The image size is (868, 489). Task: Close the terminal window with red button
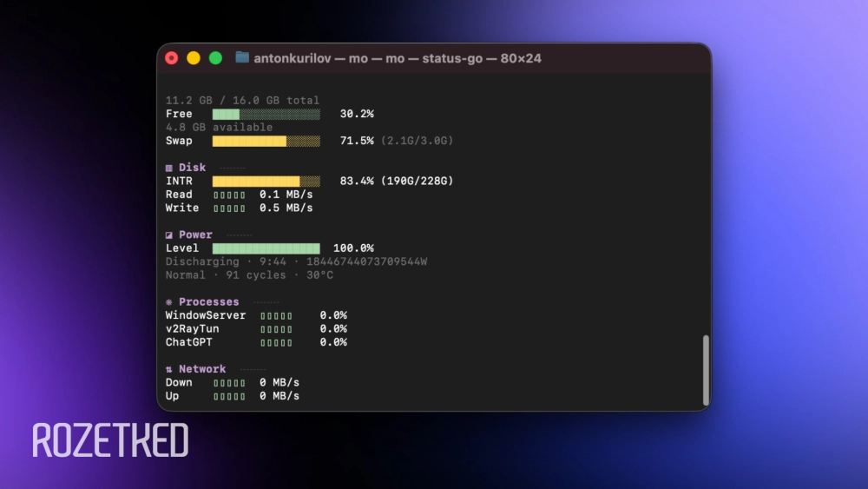[172, 58]
